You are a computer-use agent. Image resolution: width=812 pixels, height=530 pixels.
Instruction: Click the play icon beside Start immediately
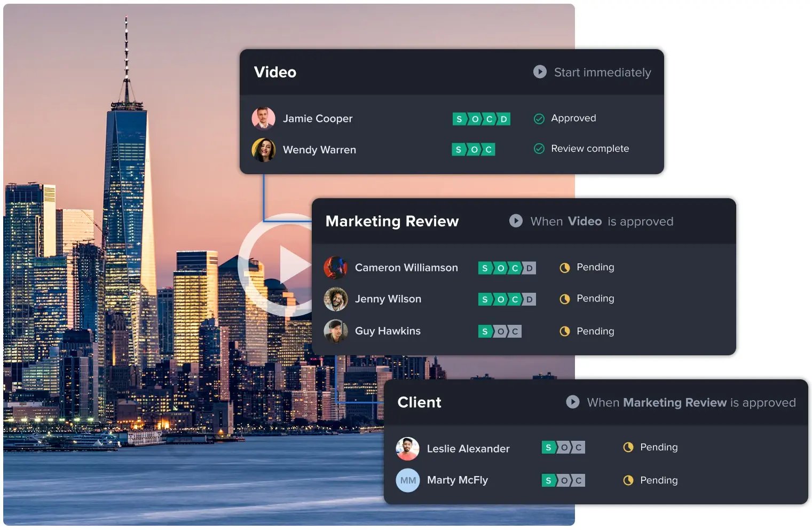tap(540, 72)
